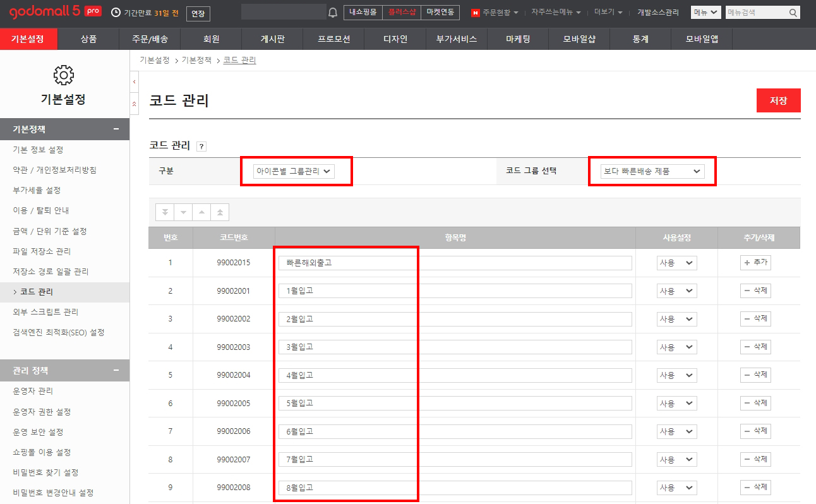Open 사용설정 dropdown for 빠른해외출고 row
Viewport: 816px width, 504px height.
pos(676,263)
